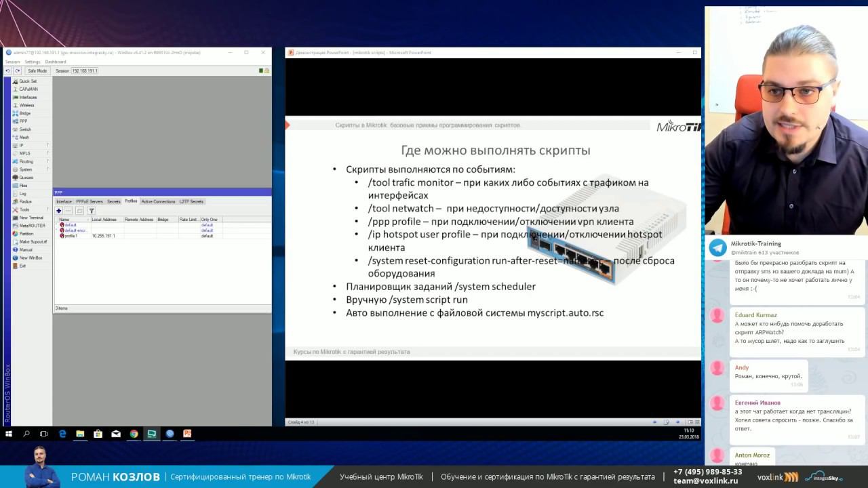This screenshot has height=488, width=868.
Task: Switch to the Active Connections tab
Action: tap(158, 201)
